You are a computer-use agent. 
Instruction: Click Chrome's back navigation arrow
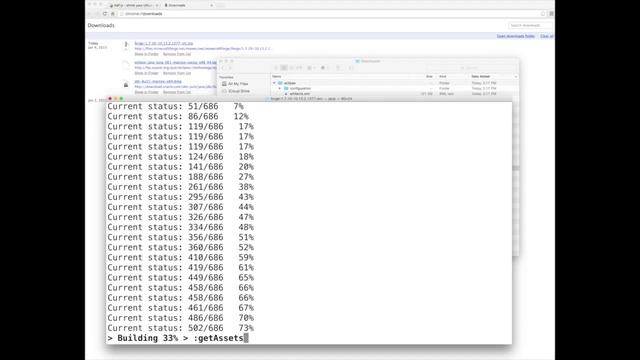click(89, 14)
